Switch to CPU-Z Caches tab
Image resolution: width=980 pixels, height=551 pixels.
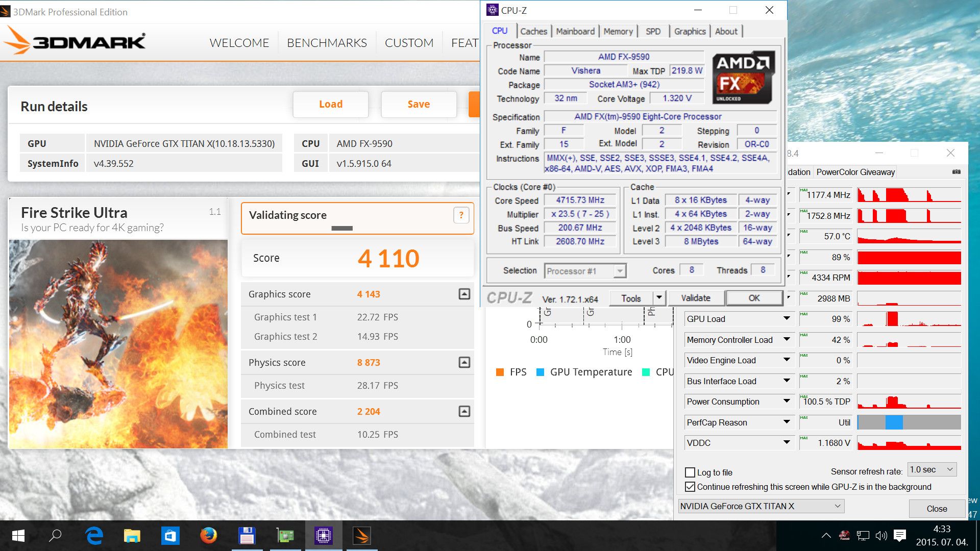click(533, 31)
